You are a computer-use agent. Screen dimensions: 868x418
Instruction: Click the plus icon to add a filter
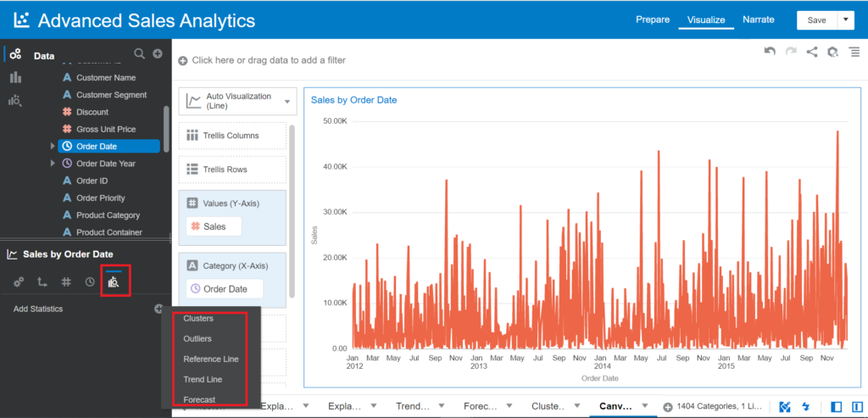click(183, 60)
